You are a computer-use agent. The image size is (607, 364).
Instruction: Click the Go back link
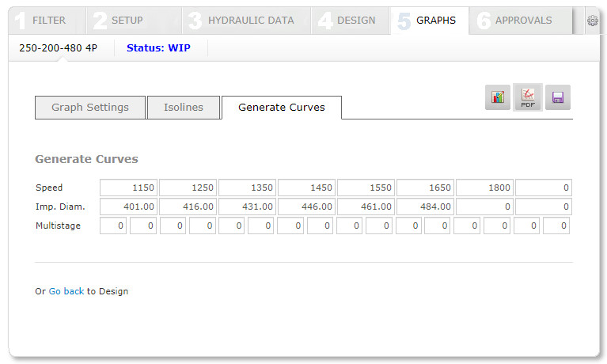click(x=66, y=291)
